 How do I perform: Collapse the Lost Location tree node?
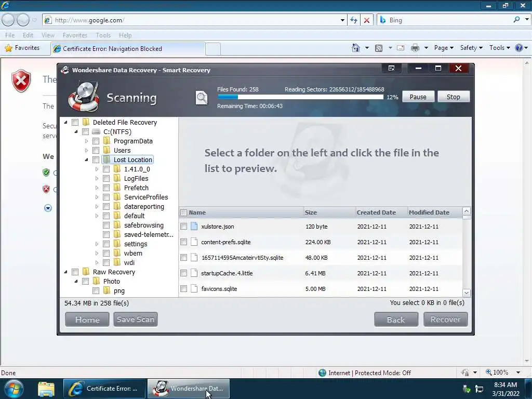(86, 159)
